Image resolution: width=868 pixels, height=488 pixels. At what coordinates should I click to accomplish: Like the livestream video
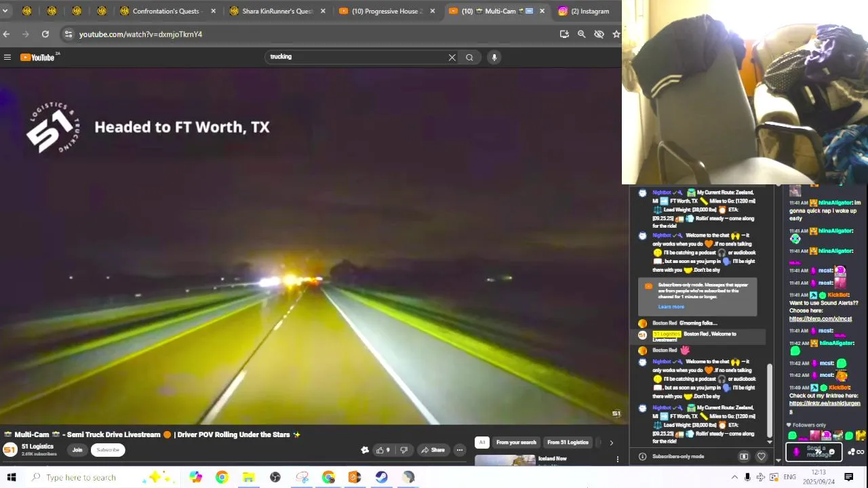(383, 450)
